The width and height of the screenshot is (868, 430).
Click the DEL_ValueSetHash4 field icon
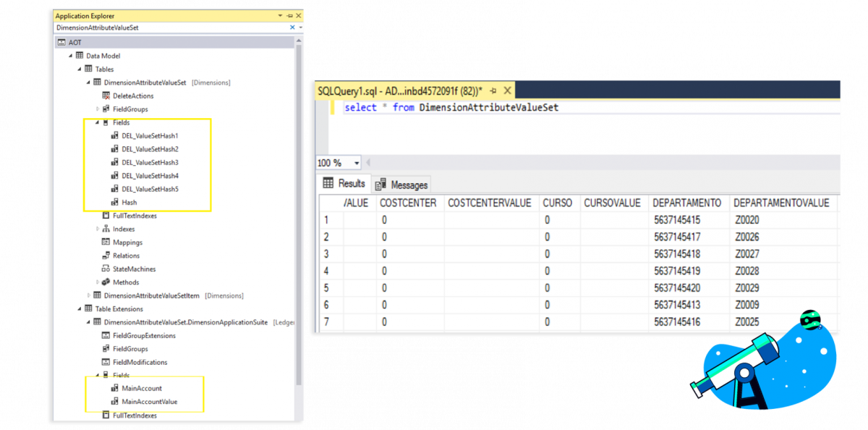pyautogui.click(x=114, y=176)
